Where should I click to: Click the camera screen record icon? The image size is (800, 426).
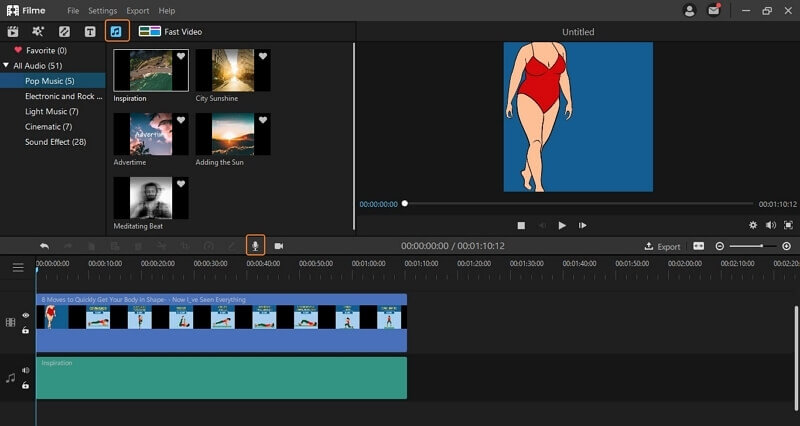click(279, 246)
